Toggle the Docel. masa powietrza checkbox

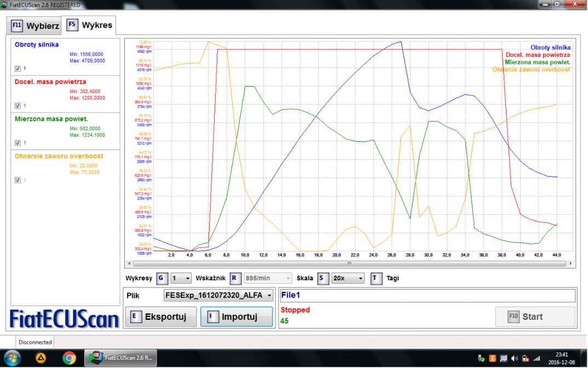coord(17,106)
